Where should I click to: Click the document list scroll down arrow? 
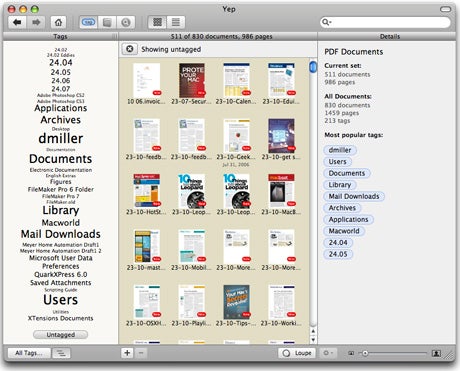[x=313, y=340]
